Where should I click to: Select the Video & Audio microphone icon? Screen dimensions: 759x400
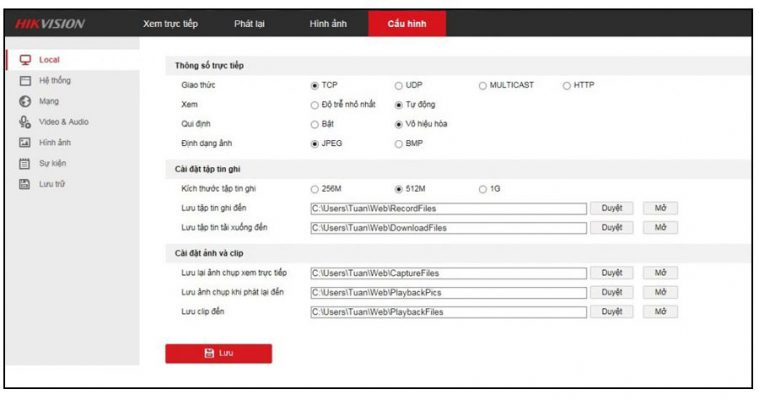(26, 122)
